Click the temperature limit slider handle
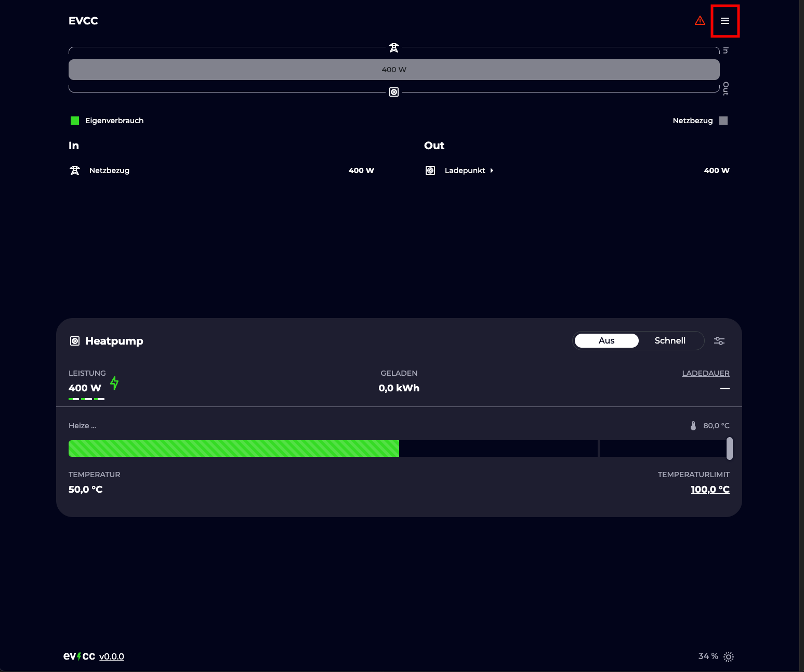The height and width of the screenshot is (672, 804). point(729,449)
